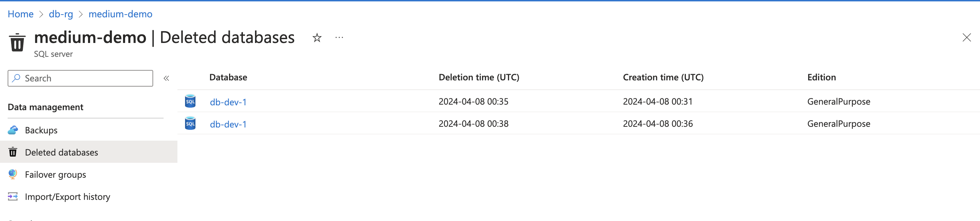Open the Failover groups section
The width and height of the screenshot is (980, 221).
pos(55,174)
